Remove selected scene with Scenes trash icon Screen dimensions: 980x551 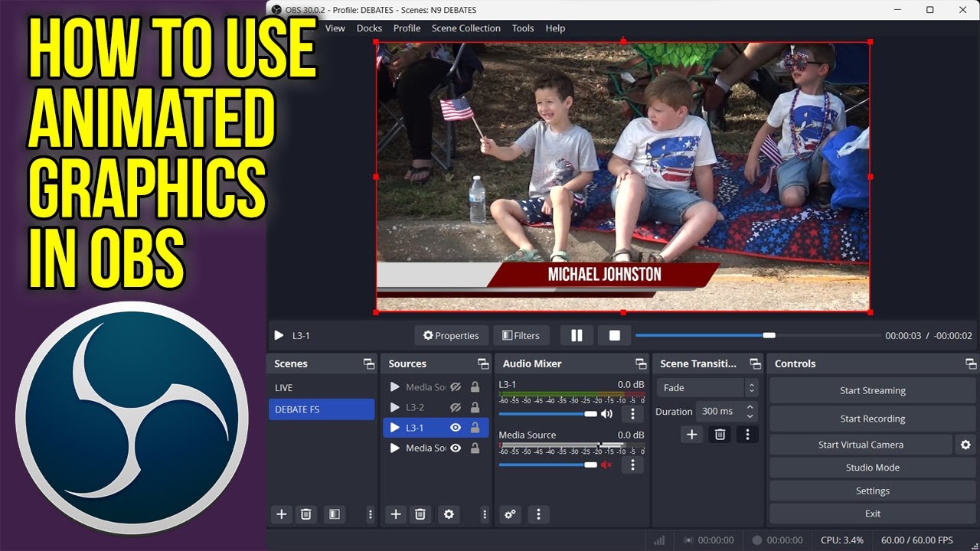[x=305, y=514]
